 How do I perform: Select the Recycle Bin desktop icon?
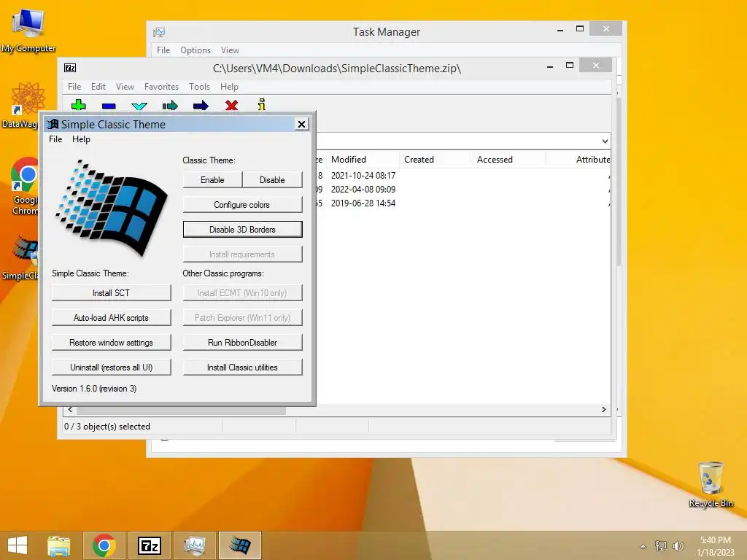tap(711, 484)
